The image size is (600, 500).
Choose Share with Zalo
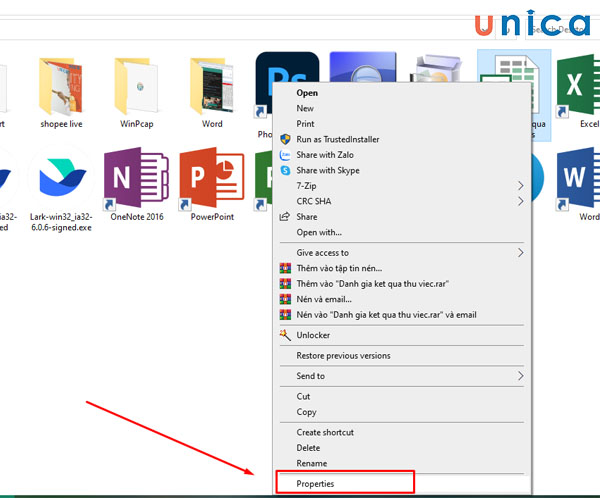pyautogui.click(x=325, y=155)
